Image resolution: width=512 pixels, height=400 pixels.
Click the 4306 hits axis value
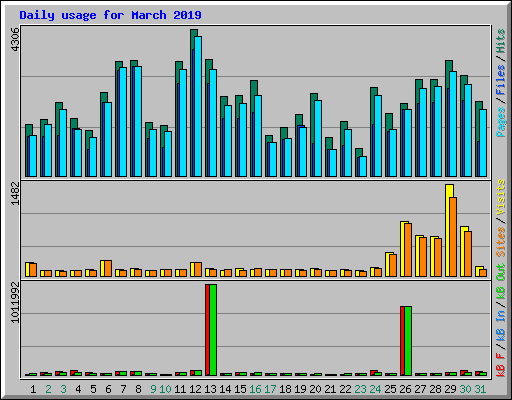(x=15, y=40)
